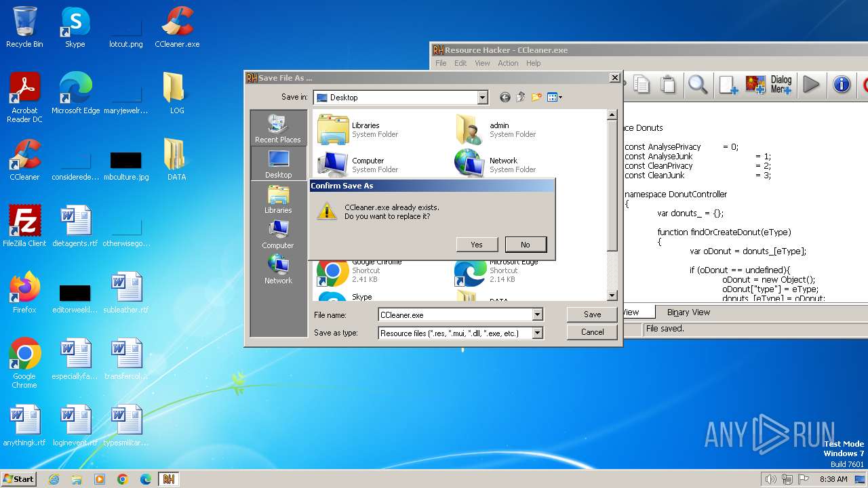Open the Start menu
This screenshot has height=488, width=868.
[19, 479]
